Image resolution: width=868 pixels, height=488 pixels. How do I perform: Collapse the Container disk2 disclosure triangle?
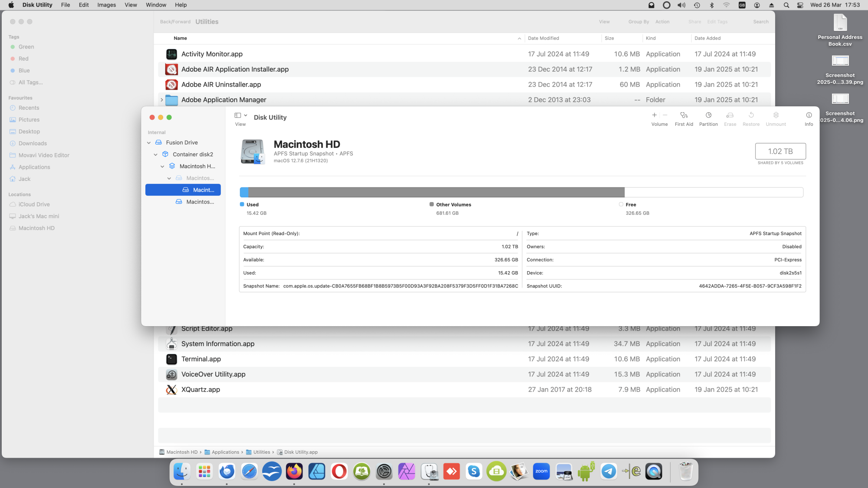(x=155, y=154)
